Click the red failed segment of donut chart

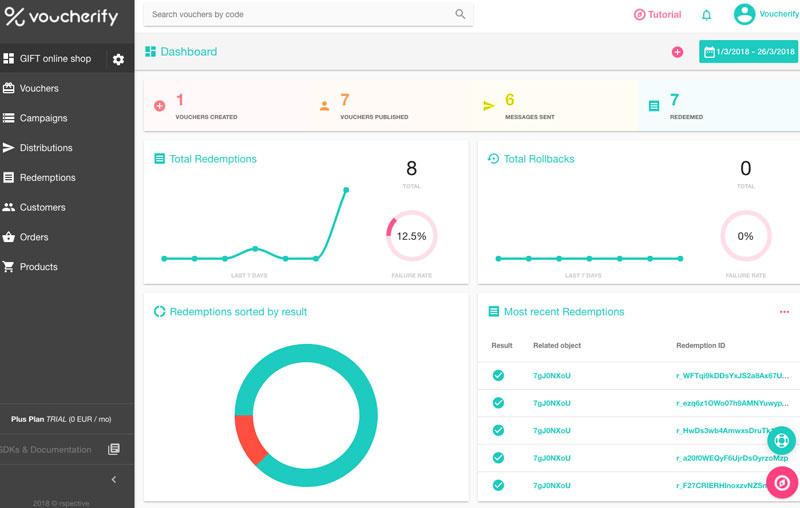pos(249,439)
